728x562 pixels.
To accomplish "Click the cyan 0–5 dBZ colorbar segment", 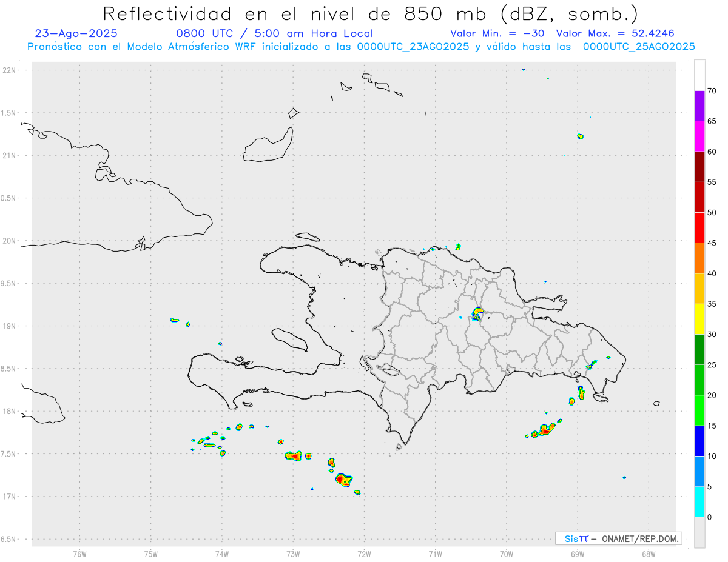I will coord(699,502).
